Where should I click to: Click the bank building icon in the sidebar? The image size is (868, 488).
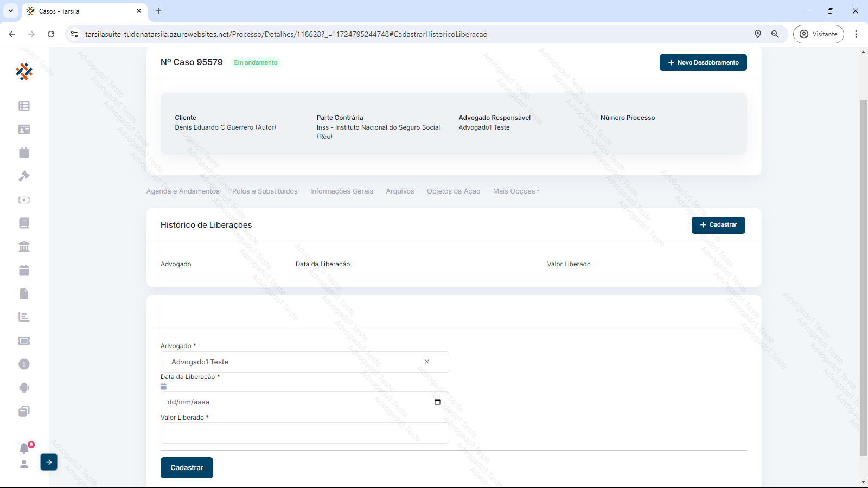24,247
